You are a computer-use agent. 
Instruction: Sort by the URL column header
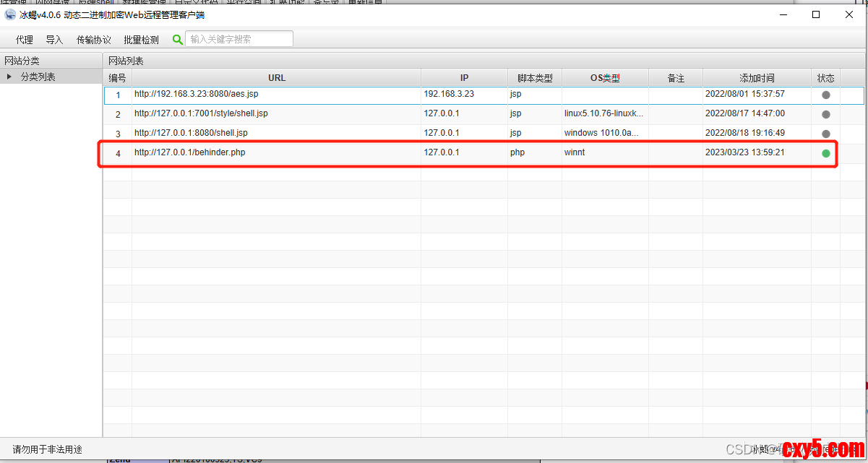coord(276,78)
